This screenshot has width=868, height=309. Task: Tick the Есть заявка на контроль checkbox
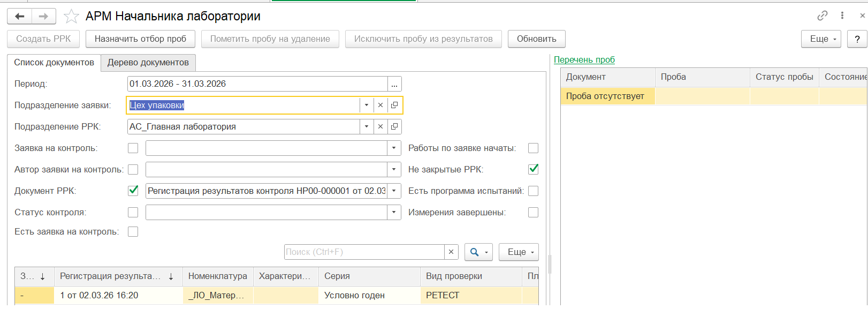pyautogui.click(x=133, y=232)
